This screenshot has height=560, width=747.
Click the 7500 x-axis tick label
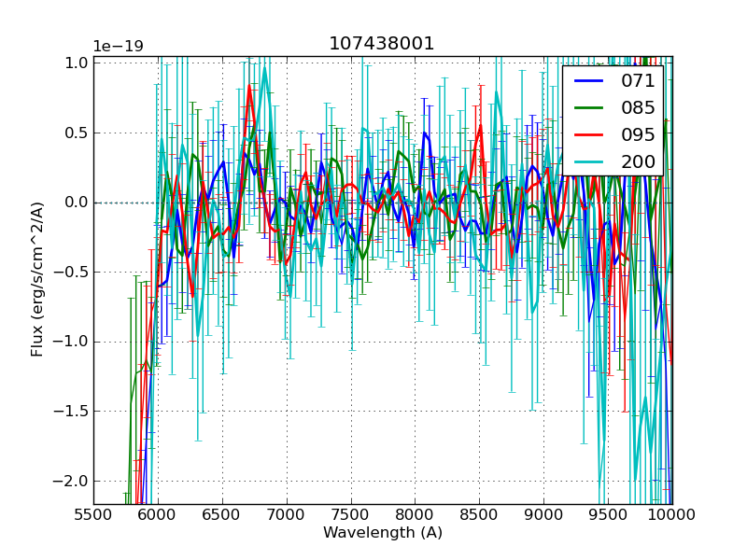351,514
